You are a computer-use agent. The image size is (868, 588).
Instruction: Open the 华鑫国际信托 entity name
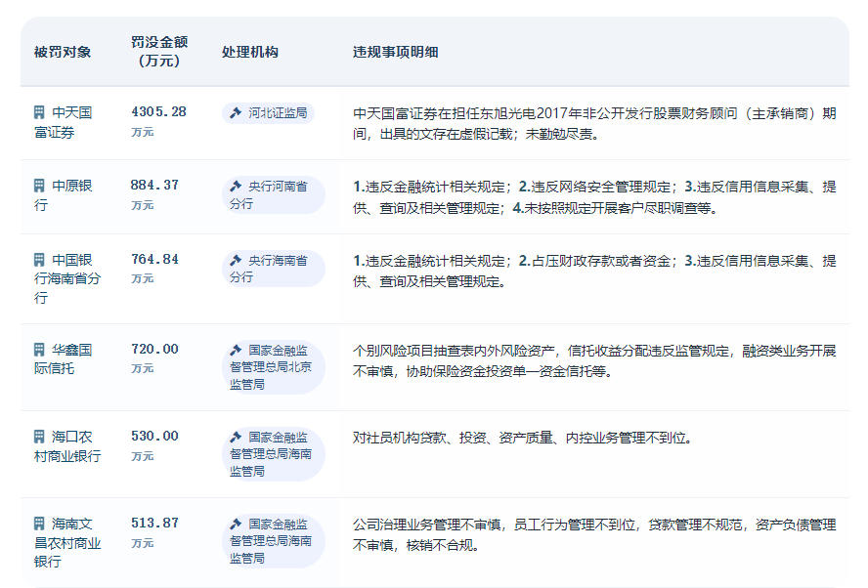pyautogui.click(x=64, y=359)
